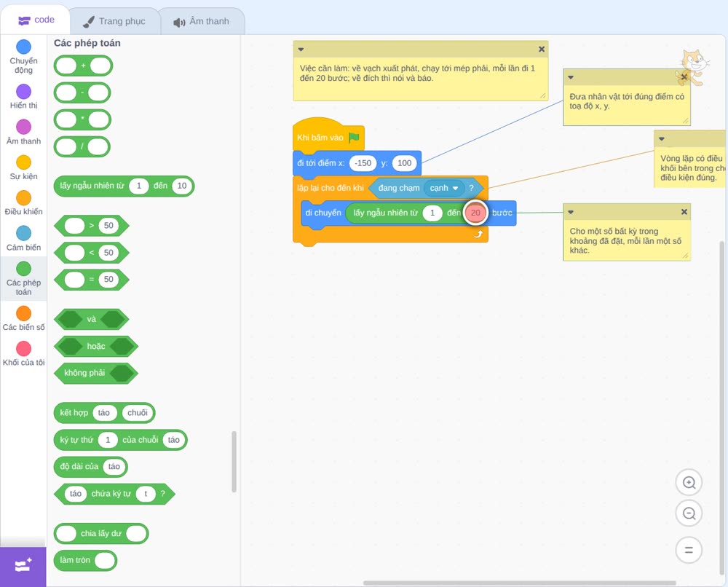The image size is (728, 587).
Task: Open the Sự kiện block category
Action: (24, 168)
